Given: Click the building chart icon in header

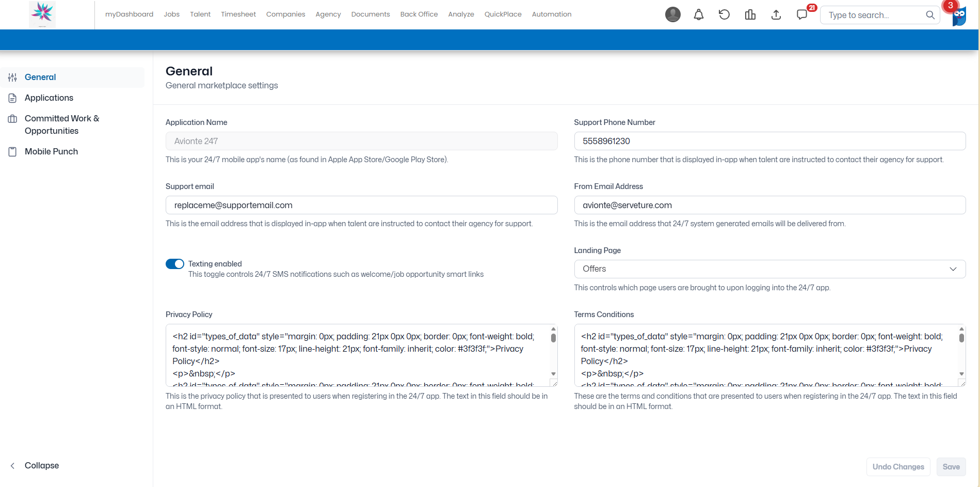Looking at the screenshot, I should 750,14.
